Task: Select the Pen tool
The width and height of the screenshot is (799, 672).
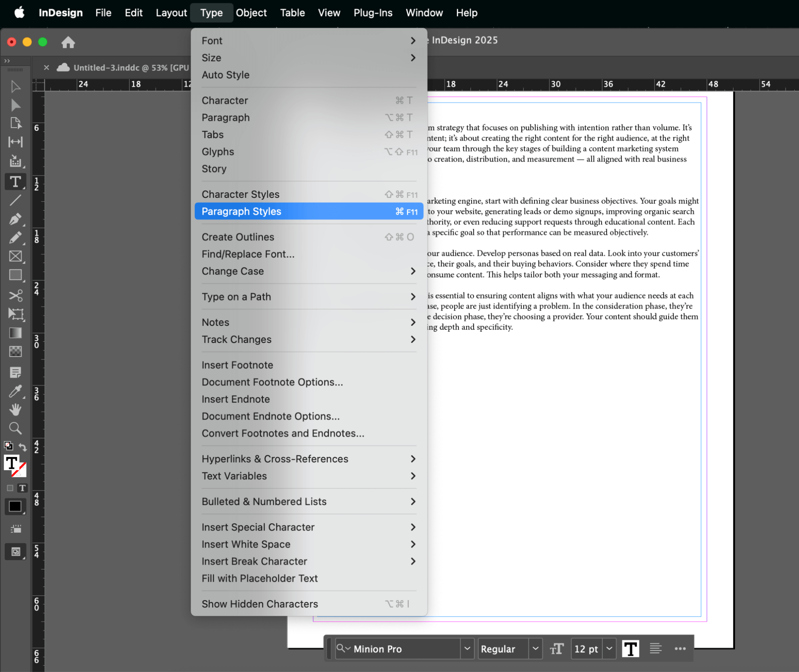Action: pyautogui.click(x=16, y=219)
